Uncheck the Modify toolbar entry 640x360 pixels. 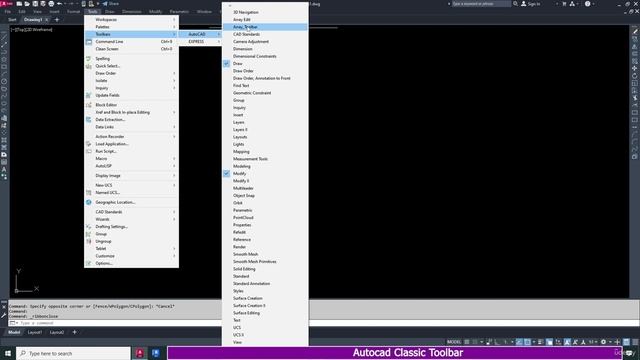pos(265,173)
